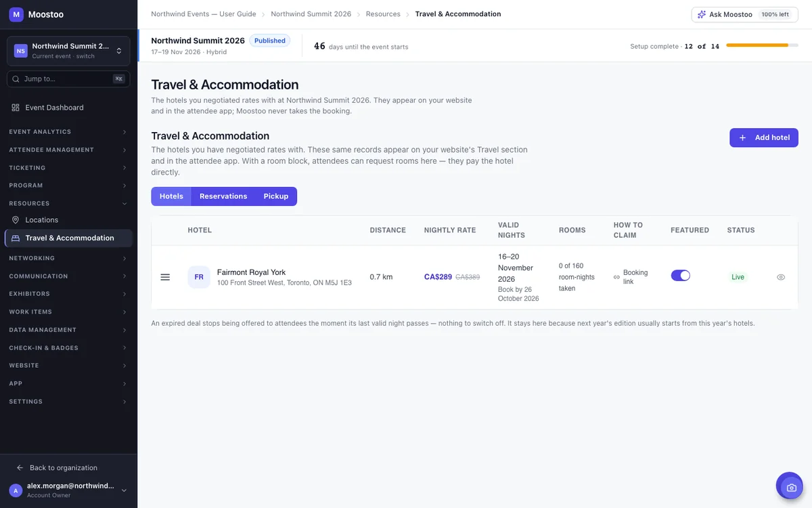Expand the Program section

[x=68, y=186]
